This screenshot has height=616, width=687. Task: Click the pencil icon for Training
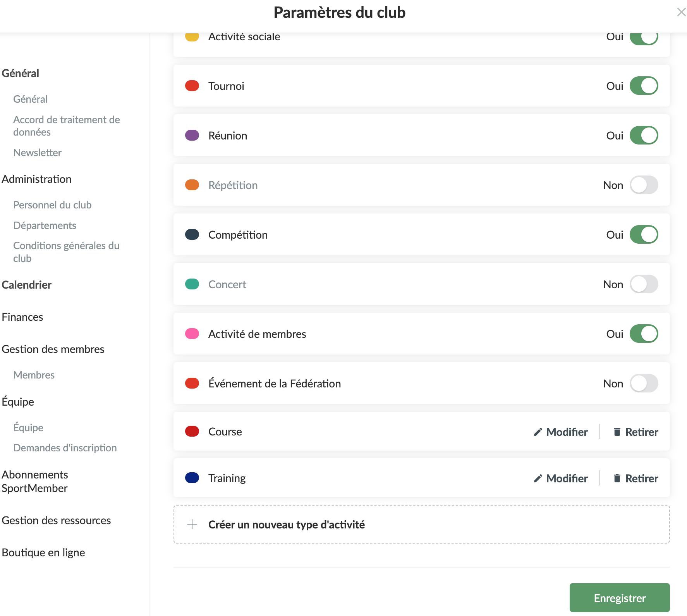click(x=538, y=478)
